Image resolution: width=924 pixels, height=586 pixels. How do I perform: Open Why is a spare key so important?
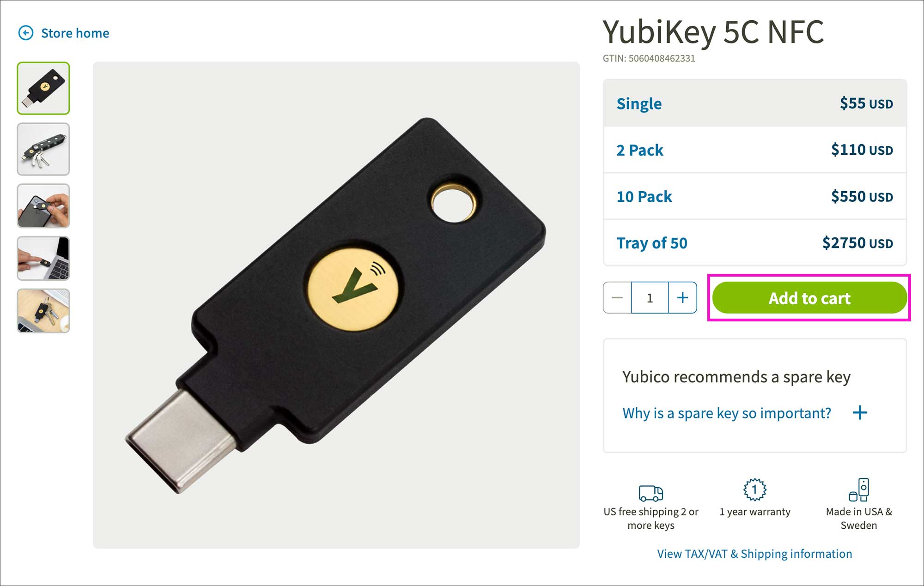coord(727,413)
